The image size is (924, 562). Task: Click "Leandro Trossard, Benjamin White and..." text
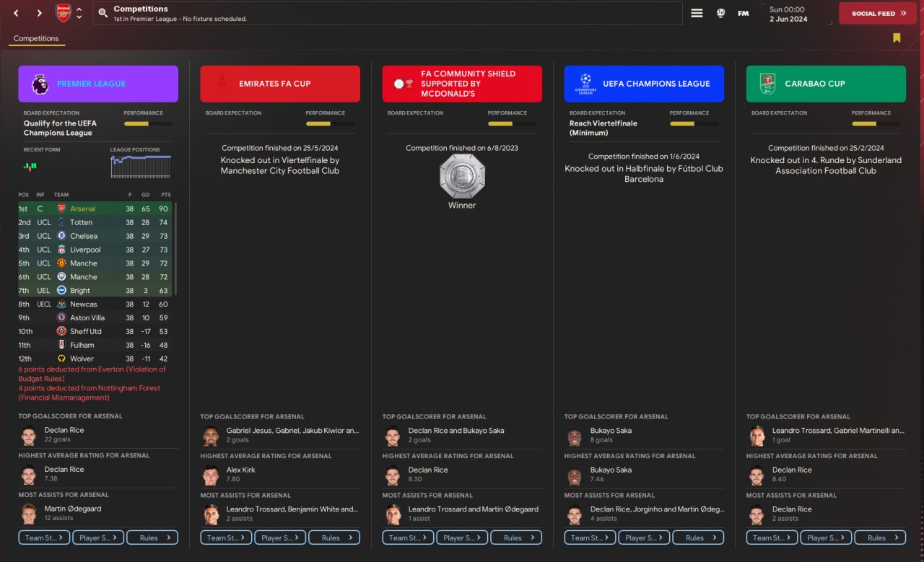click(292, 509)
